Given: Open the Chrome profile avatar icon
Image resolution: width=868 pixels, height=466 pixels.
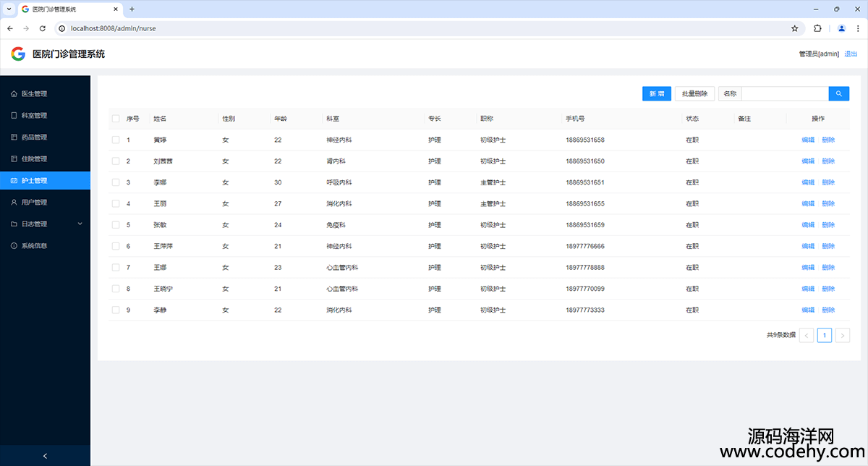Looking at the screenshot, I should tap(842, 28).
